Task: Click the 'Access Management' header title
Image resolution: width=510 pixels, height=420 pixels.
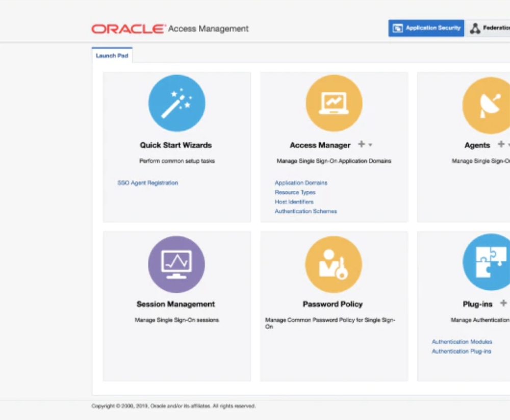Action: (209, 29)
